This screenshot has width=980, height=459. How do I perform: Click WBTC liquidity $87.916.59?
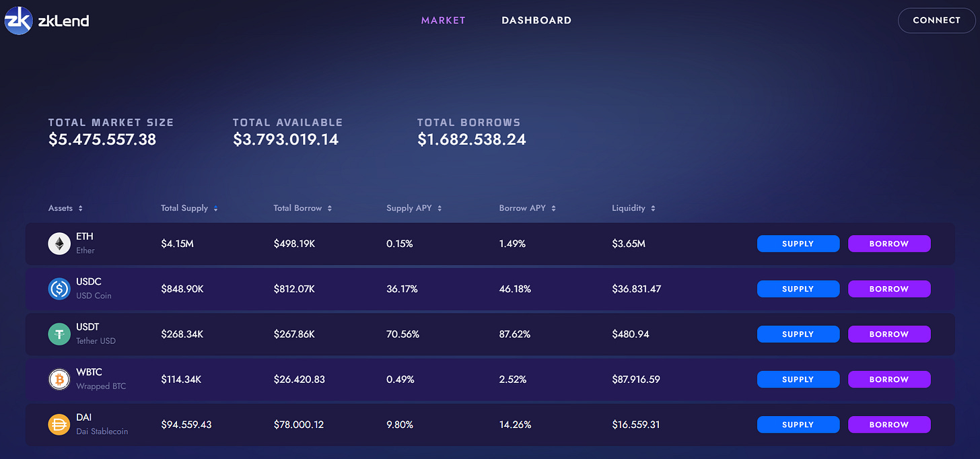[636, 379]
